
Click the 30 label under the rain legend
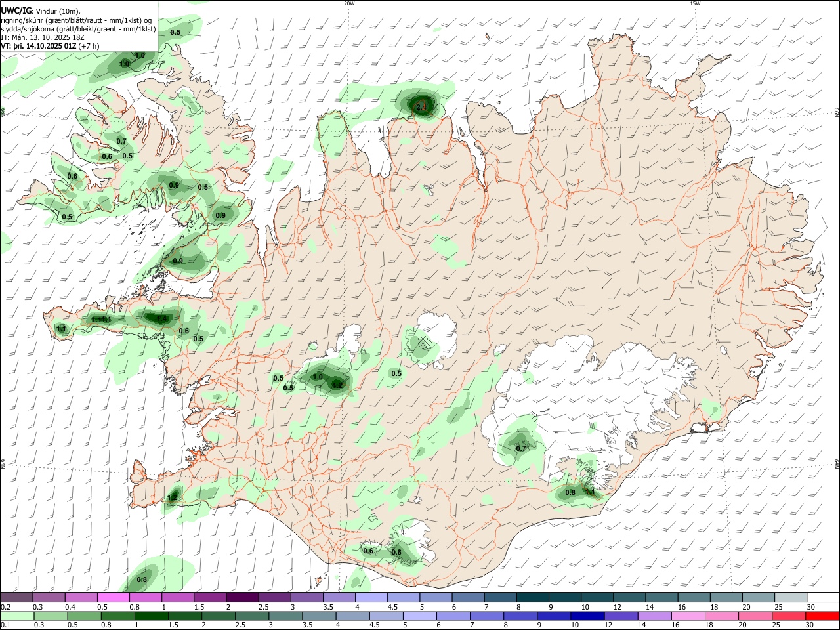[809, 625]
